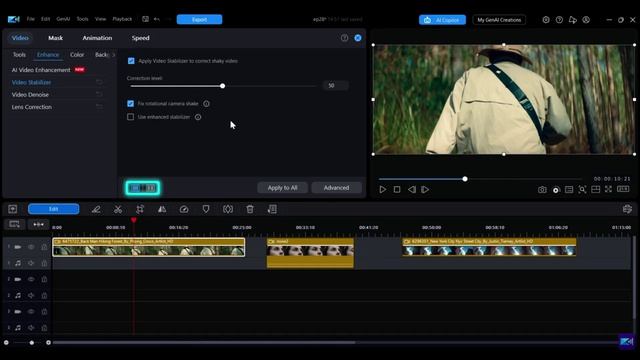Viewport: 640px width, 360px height.
Task: Open the Playback menu
Action: point(122,19)
